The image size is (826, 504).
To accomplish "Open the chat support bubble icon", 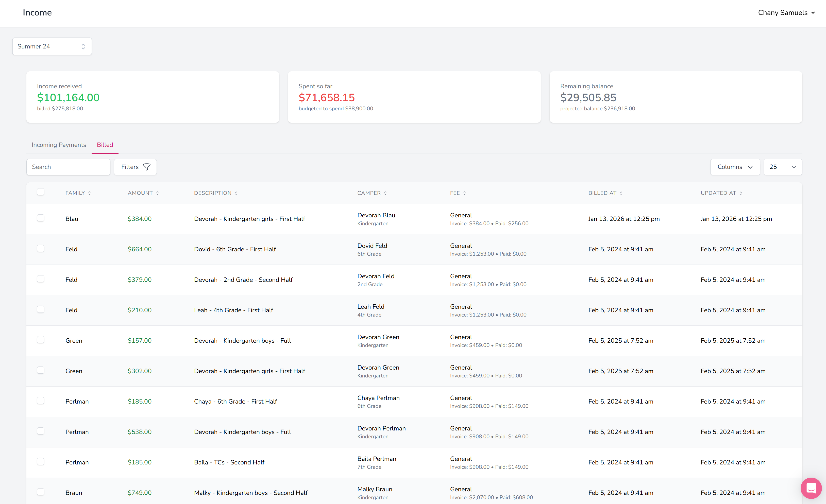I will coord(811,488).
